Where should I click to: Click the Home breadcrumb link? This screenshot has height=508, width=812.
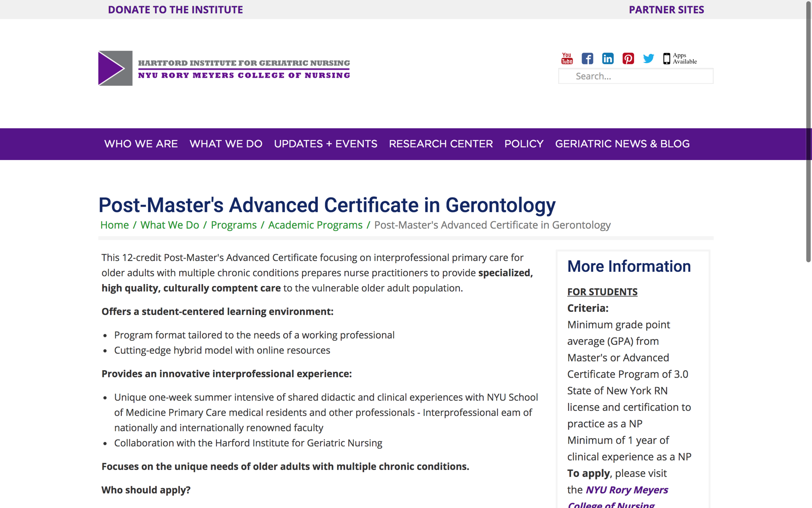tap(114, 225)
